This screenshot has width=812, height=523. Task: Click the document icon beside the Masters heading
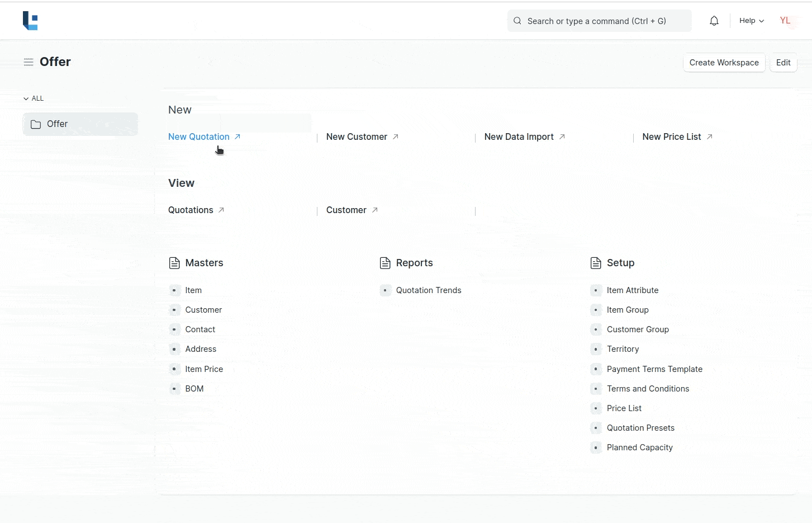(x=174, y=263)
